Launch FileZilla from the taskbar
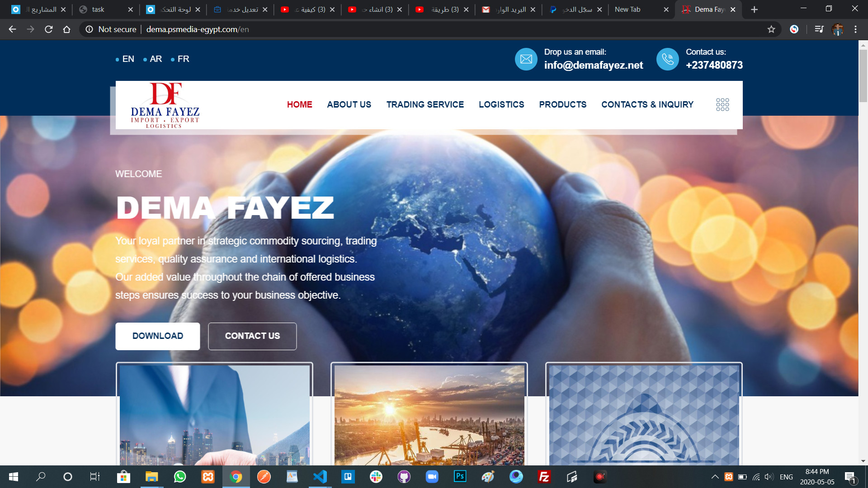This screenshot has height=488, width=868. coord(544,477)
